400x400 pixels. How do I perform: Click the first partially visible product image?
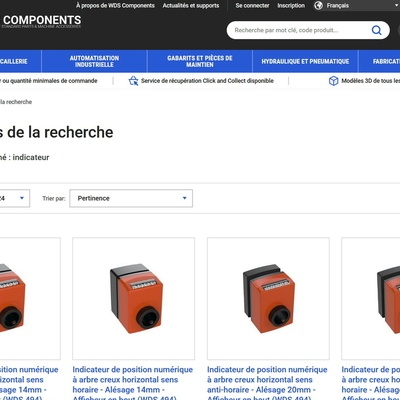click(x=30, y=299)
